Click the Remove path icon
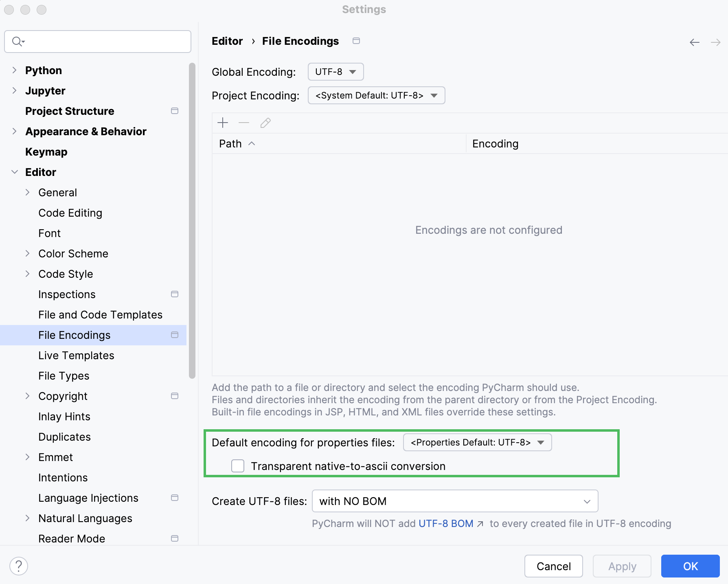Screen dimensions: 728x584 pos(244,123)
